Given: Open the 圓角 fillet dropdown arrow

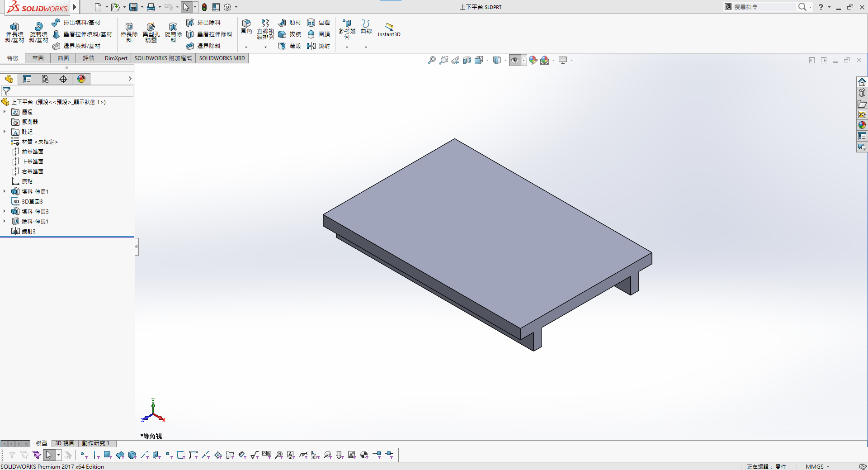Looking at the screenshot, I should [x=246, y=47].
